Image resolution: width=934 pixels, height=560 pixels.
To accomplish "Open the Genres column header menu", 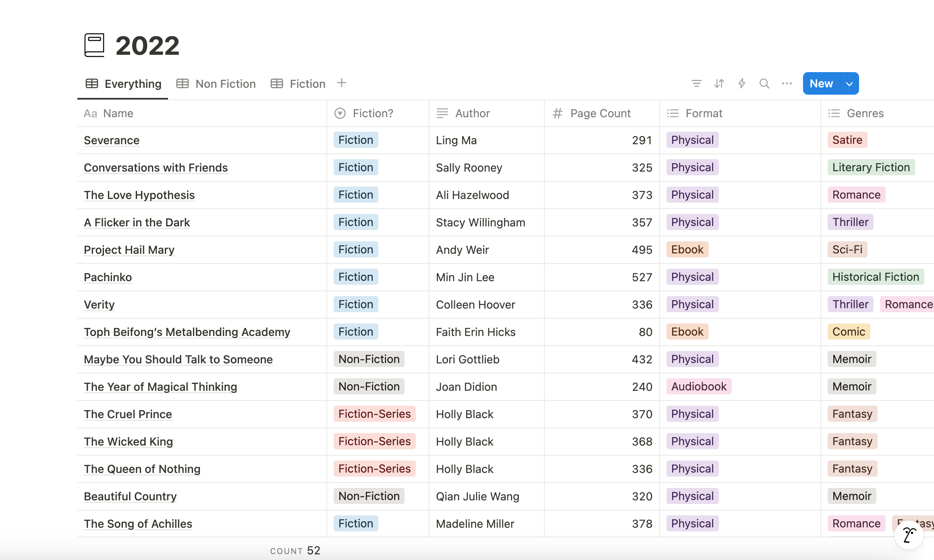I will pos(877,113).
